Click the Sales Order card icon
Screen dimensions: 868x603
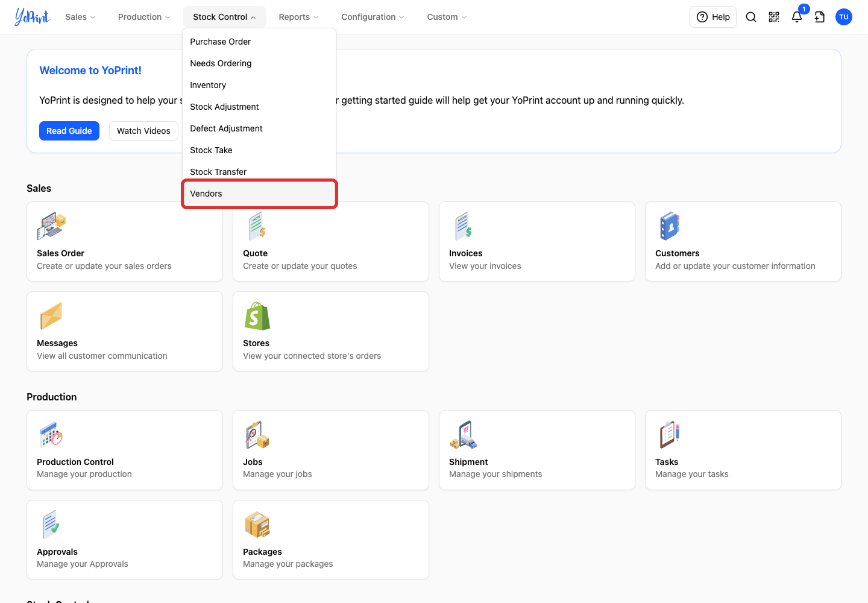(51, 227)
